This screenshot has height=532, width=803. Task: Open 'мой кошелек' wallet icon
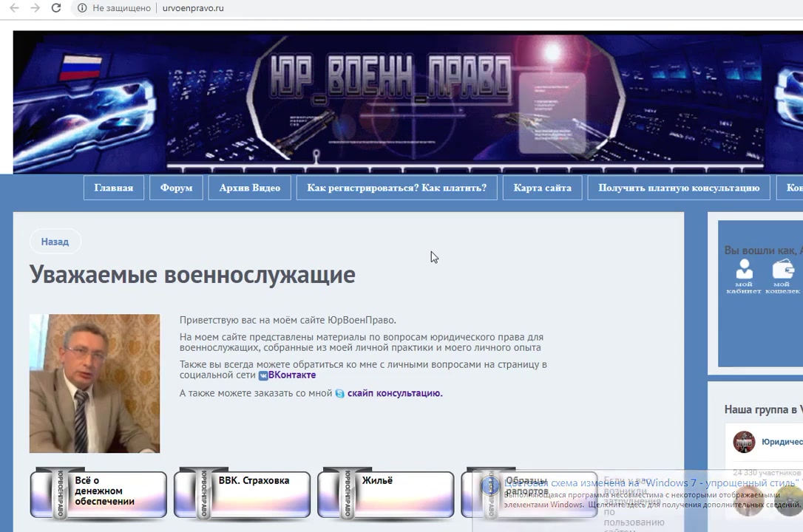pyautogui.click(x=782, y=276)
